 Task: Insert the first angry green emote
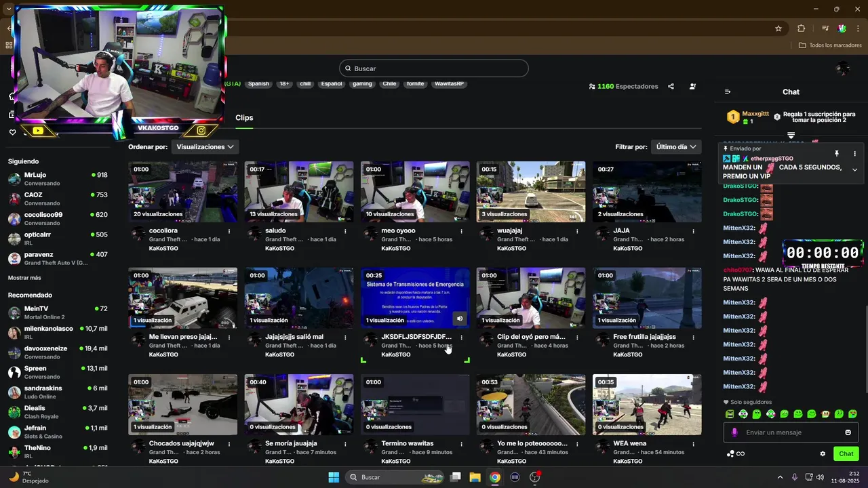[x=730, y=414]
